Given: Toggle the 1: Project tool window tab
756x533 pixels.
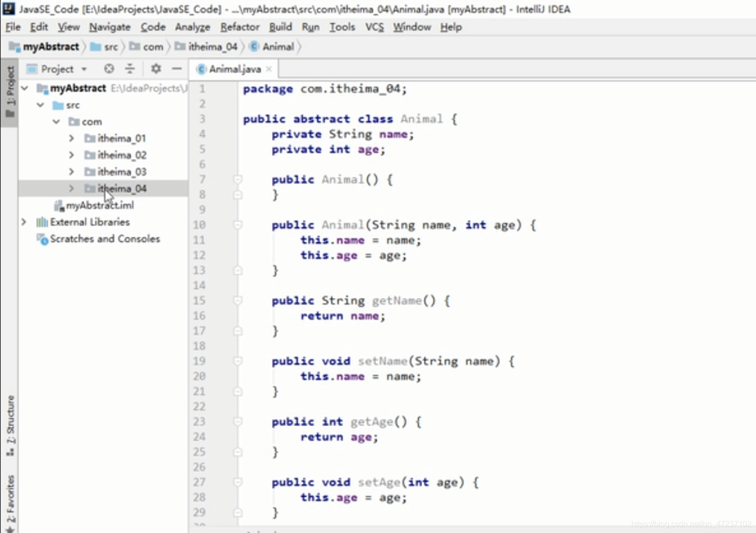Looking at the screenshot, I should click(x=10, y=92).
